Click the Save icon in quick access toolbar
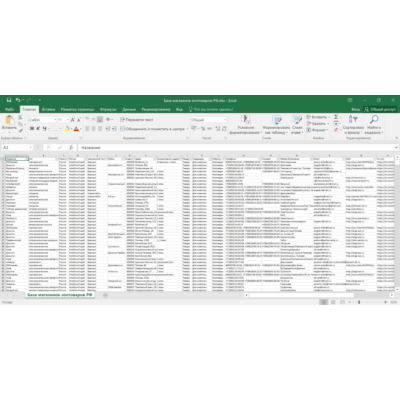 (x=9, y=100)
